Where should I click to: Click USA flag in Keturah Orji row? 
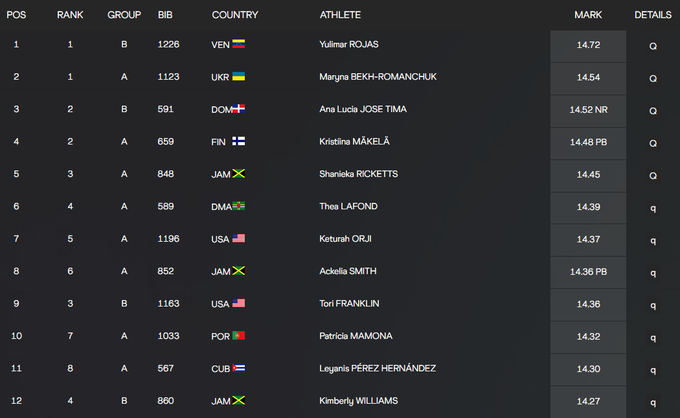tap(238, 239)
